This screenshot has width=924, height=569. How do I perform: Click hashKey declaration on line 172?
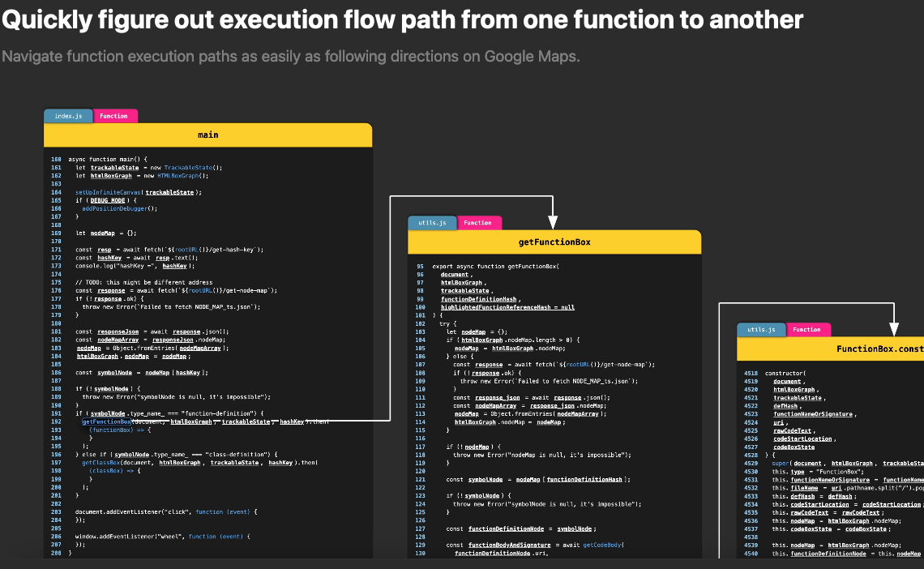tap(109, 258)
